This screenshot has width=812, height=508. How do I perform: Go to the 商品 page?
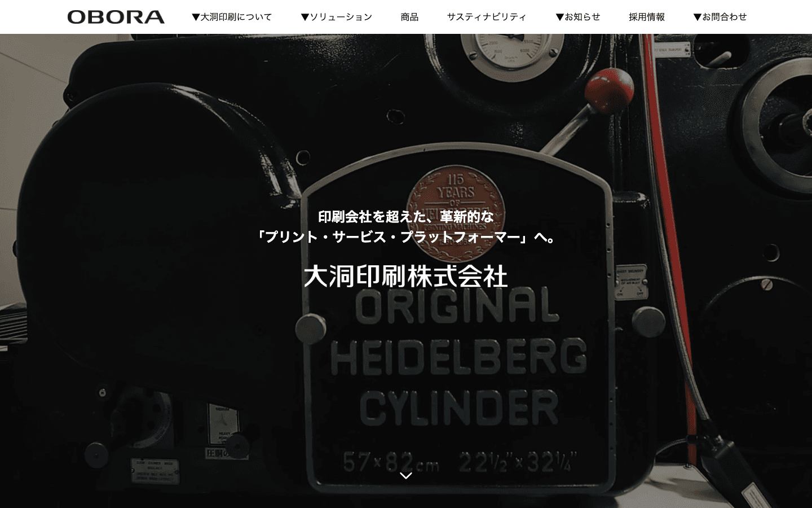(x=410, y=17)
